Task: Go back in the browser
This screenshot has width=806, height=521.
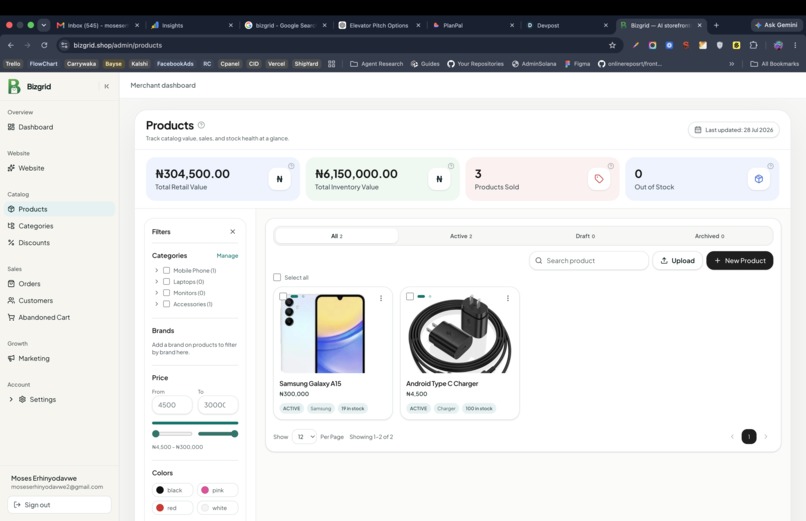Action: pyautogui.click(x=11, y=45)
